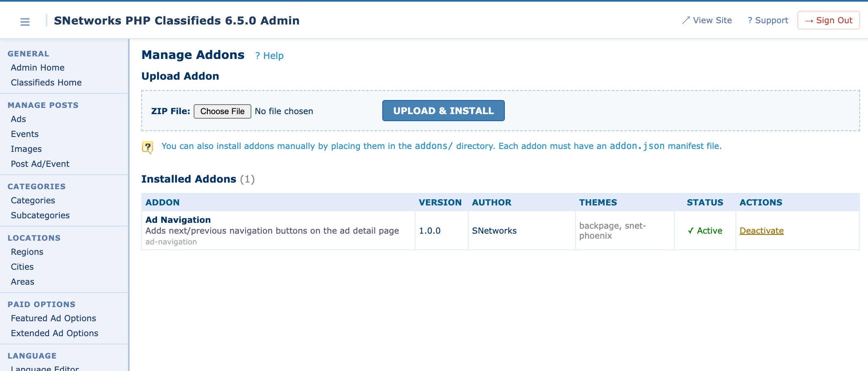Viewport: 868px width, 371px height.
Task: Open Extended Ad Options
Action: click(x=54, y=333)
